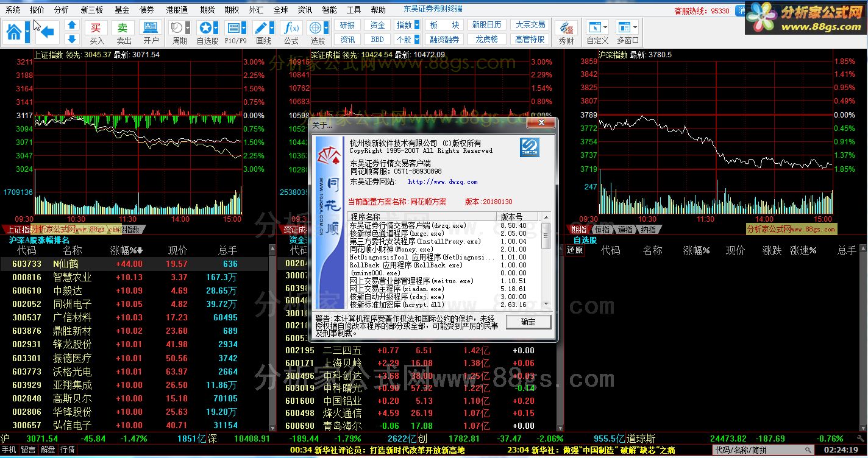This screenshot has width=868, height=458.
Task: Sort by 涨幅% column header in ranking list
Action: click(x=126, y=250)
